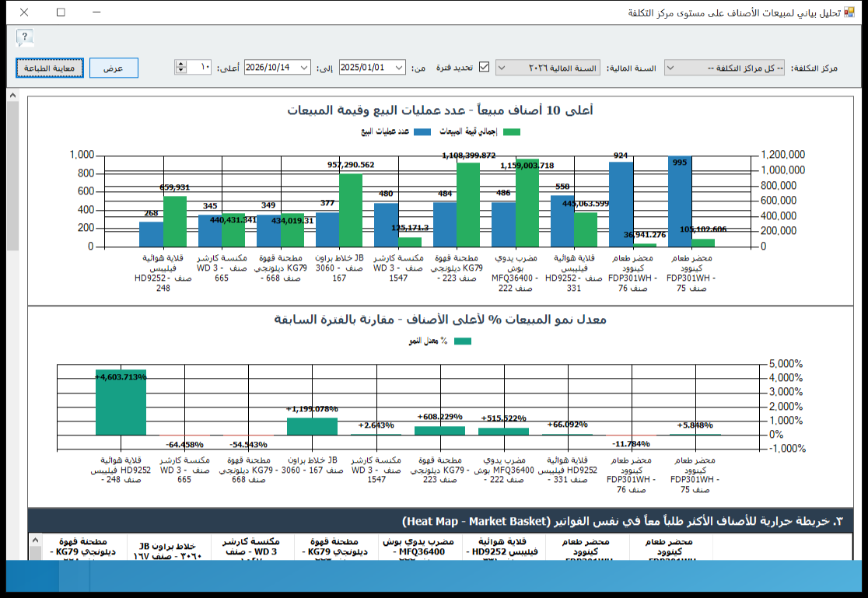Toggle the تحديد فترة checkbox
868x598 pixels.
point(485,67)
